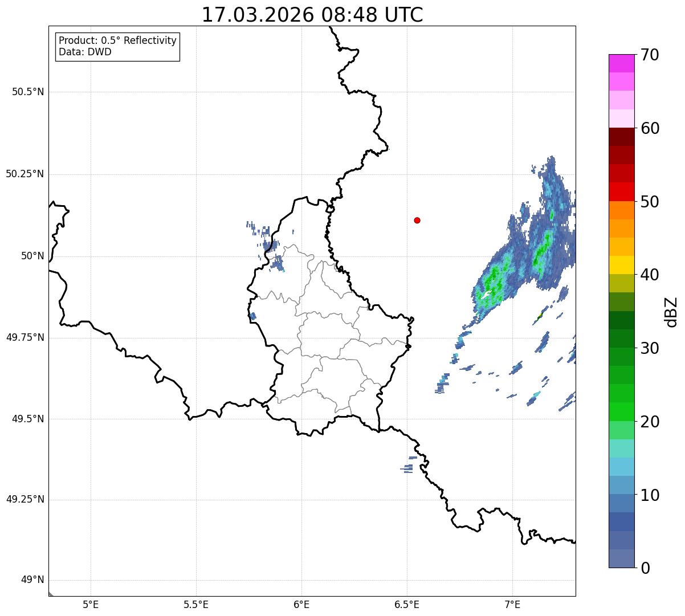The image size is (685, 616).
Task: Click the bright red colorbar segment below 55
Action: [x=621, y=191]
